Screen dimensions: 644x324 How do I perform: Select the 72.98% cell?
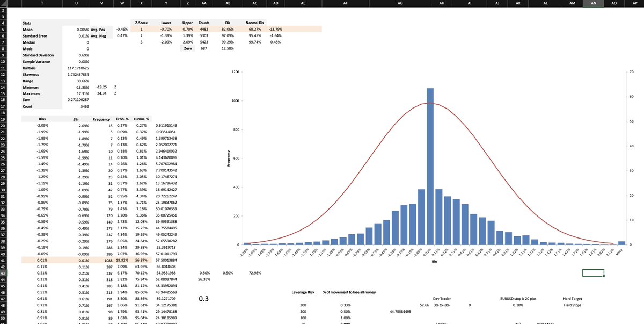pos(254,273)
